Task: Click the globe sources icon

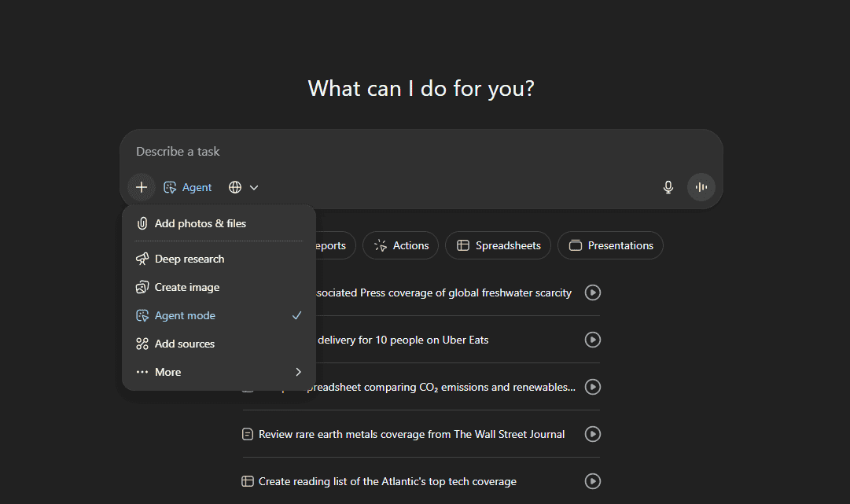Action: tap(235, 187)
